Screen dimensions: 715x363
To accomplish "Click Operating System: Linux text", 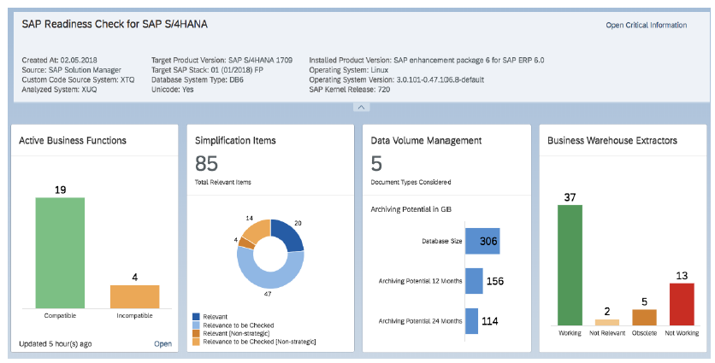I will tap(348, 70).
